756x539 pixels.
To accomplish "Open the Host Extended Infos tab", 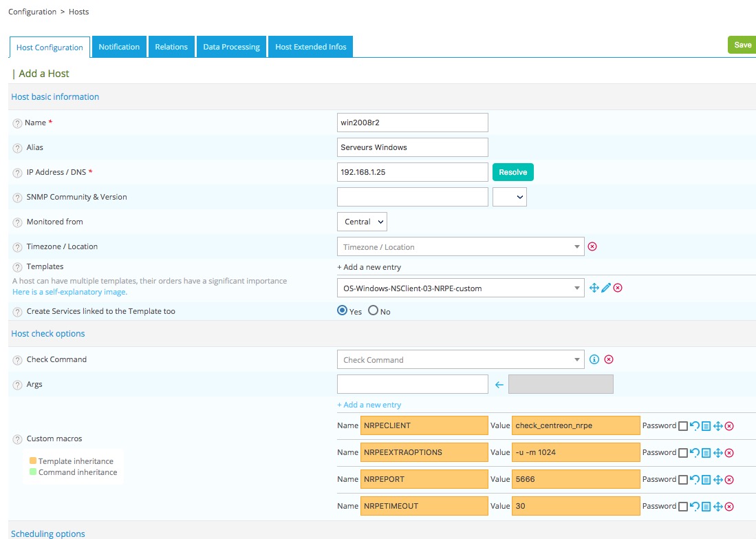I will [310, 47].
